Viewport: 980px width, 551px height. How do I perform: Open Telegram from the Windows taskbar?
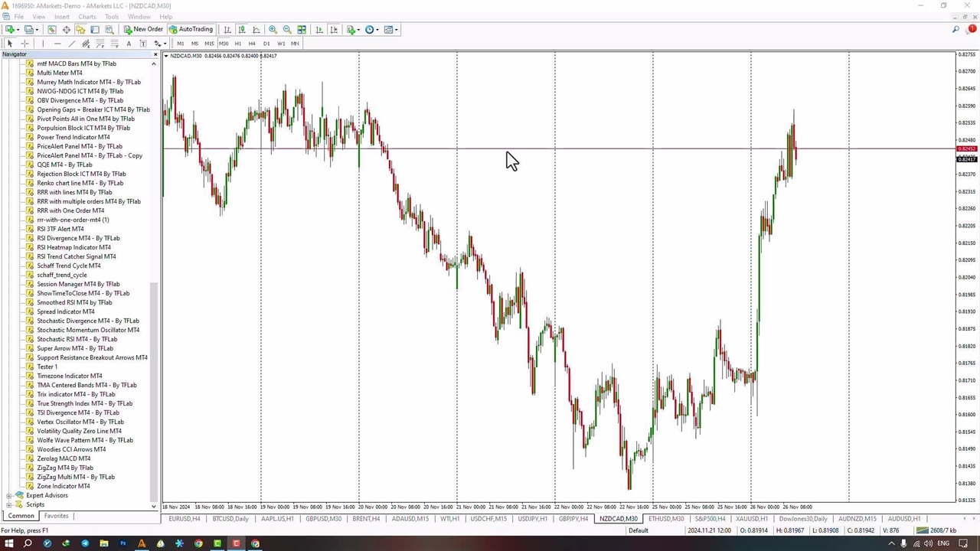click(x=85, y=543)
